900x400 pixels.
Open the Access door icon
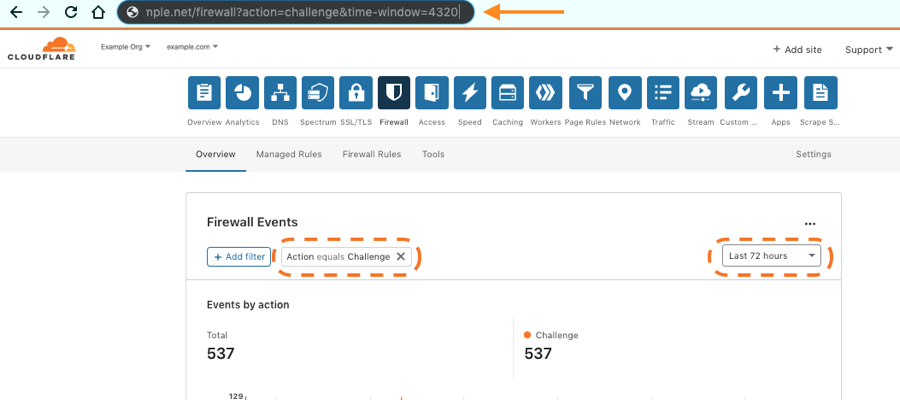[432, 92]
